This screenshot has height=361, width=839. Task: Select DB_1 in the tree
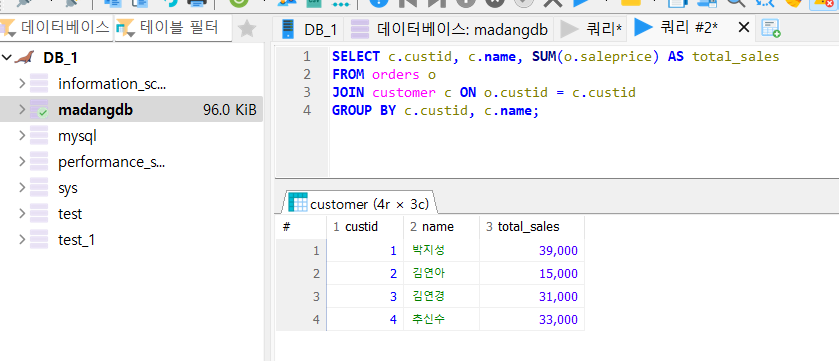pyautogui.click(x=61, y=58)
